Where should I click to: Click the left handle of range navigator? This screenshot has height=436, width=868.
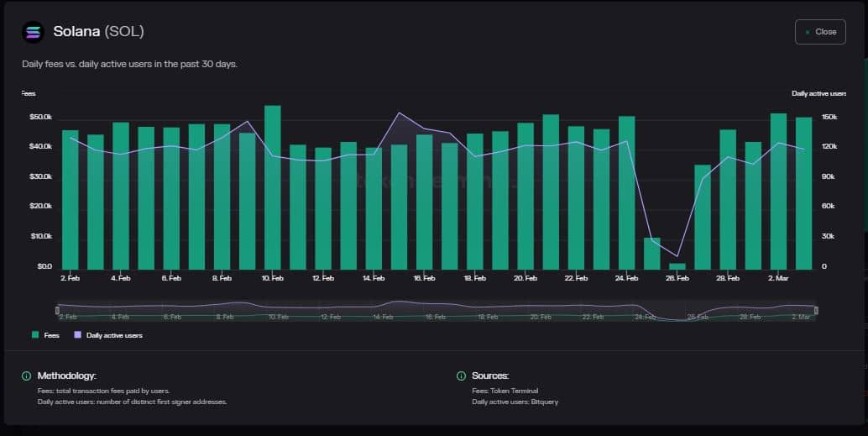click(x=58, y=310)
